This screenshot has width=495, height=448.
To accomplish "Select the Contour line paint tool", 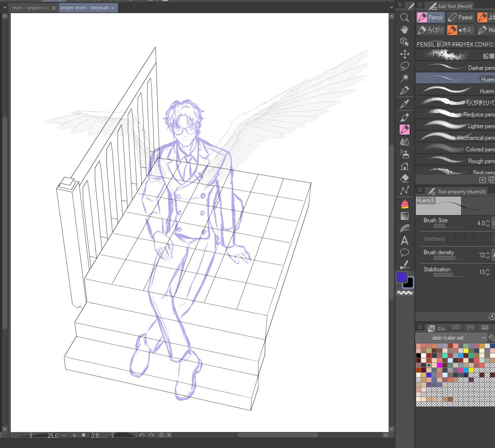I will click(404, 228).
